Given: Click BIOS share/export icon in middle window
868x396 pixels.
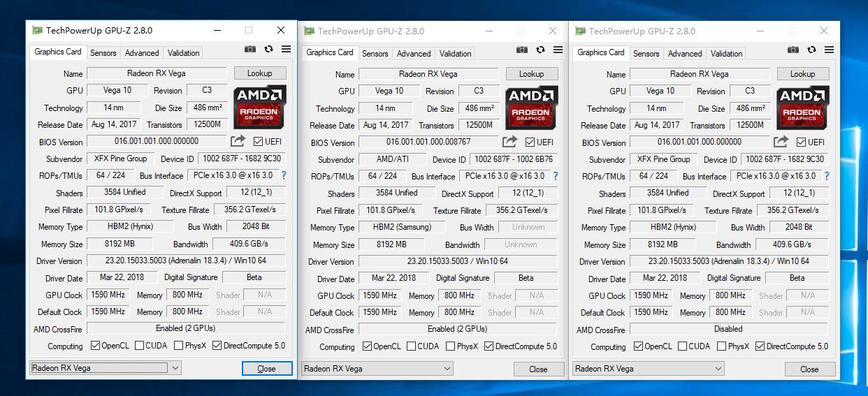Looking at the screenshot, I should [509, 142].
